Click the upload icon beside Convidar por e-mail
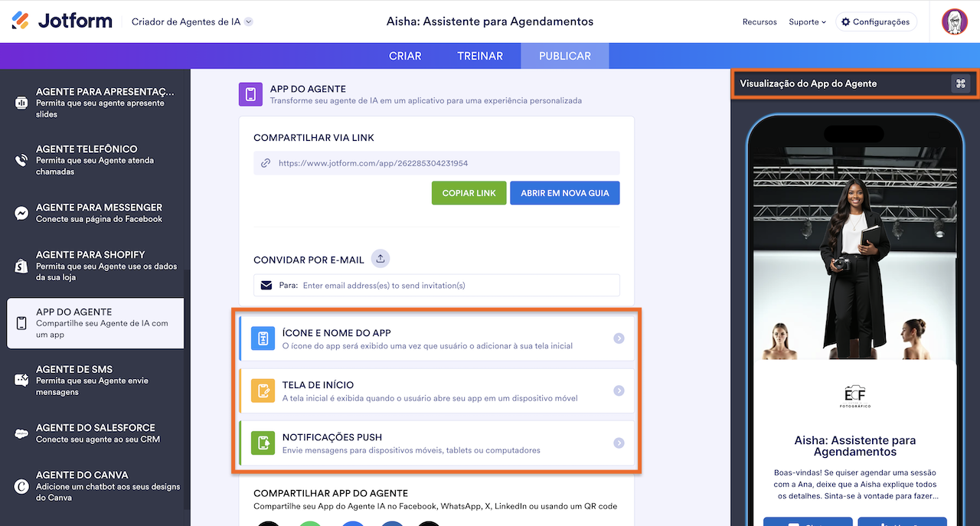This screenshot has width=980, height=526. point(381,259)
